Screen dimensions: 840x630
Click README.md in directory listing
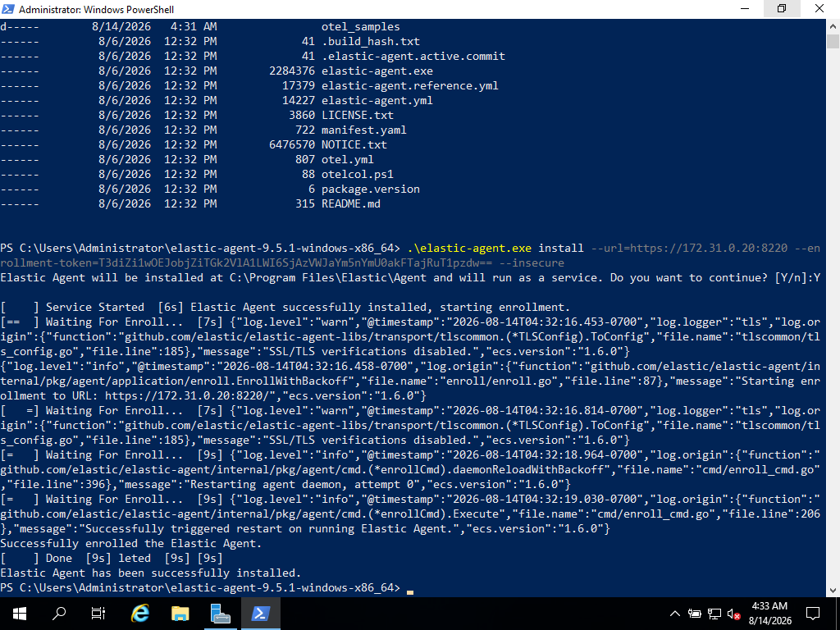click(351, 203)
